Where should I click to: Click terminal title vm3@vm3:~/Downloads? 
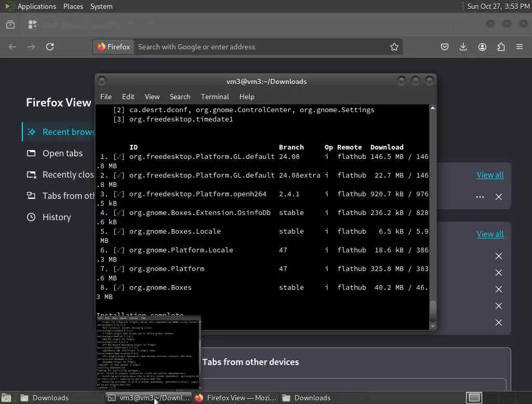[267, 82]
